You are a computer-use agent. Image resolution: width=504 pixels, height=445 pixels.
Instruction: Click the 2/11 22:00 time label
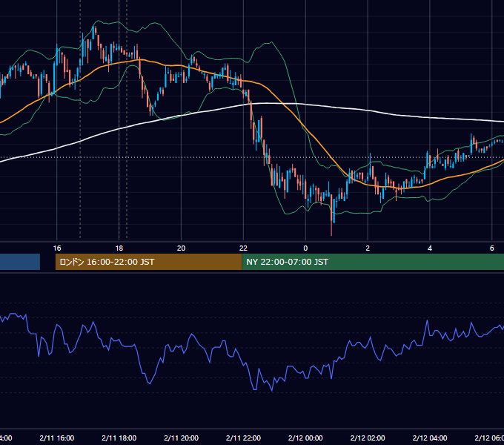click(243, 438)
